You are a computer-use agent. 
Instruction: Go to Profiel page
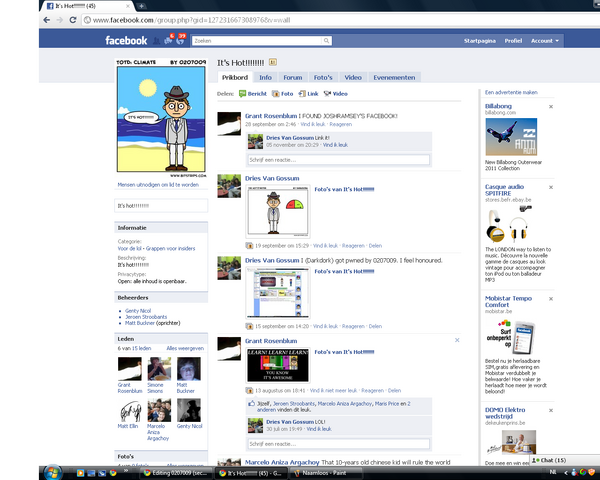click(513, 41)
